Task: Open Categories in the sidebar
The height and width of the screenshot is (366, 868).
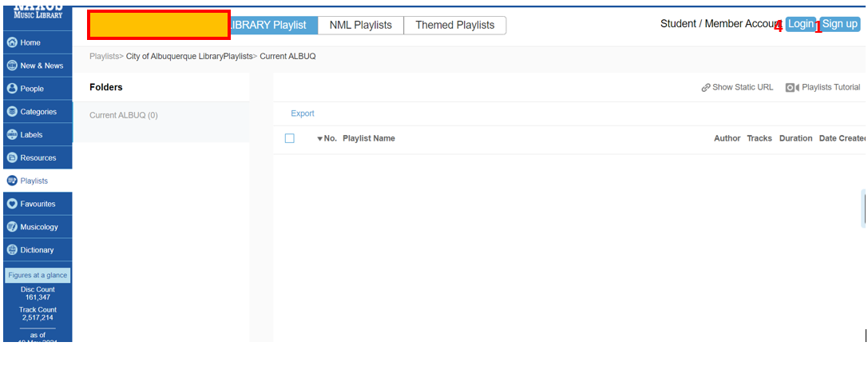Action: tap(38, 112)
